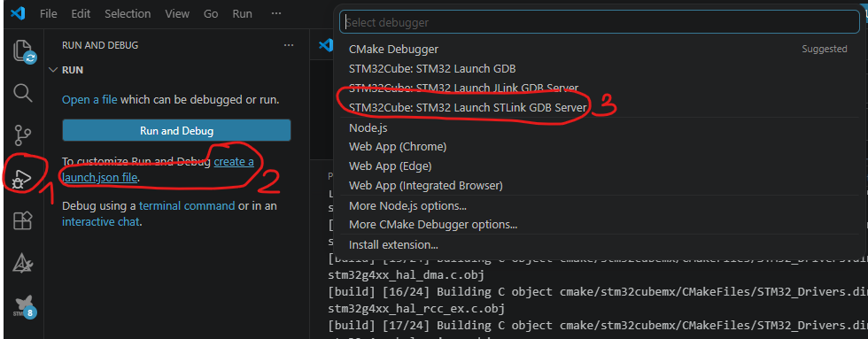Click build output line stm32g4xx_hal_rcc_ex.c.obj

coord(416,308)
